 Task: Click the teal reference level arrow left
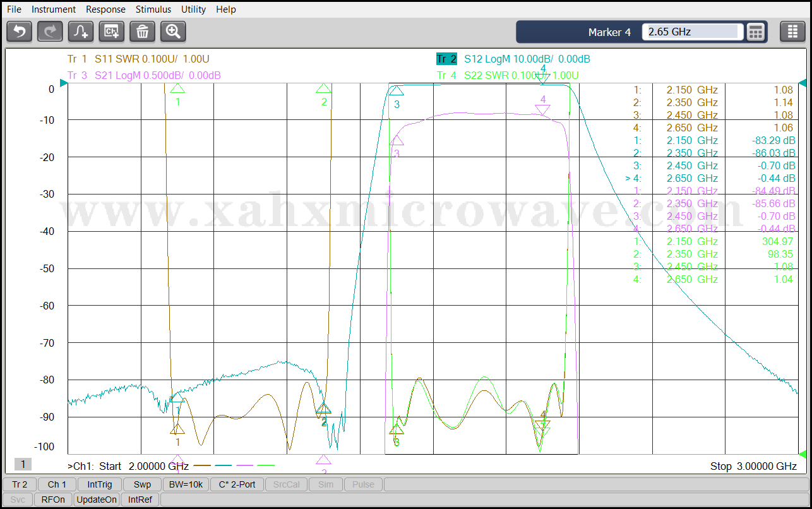coord(63,82)
